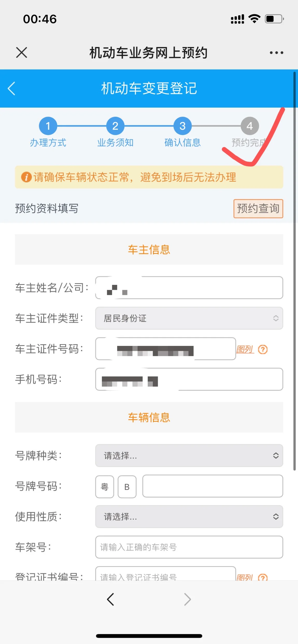
Task: Tap the orange info icon in the warning banner
Action: point(26,177)
